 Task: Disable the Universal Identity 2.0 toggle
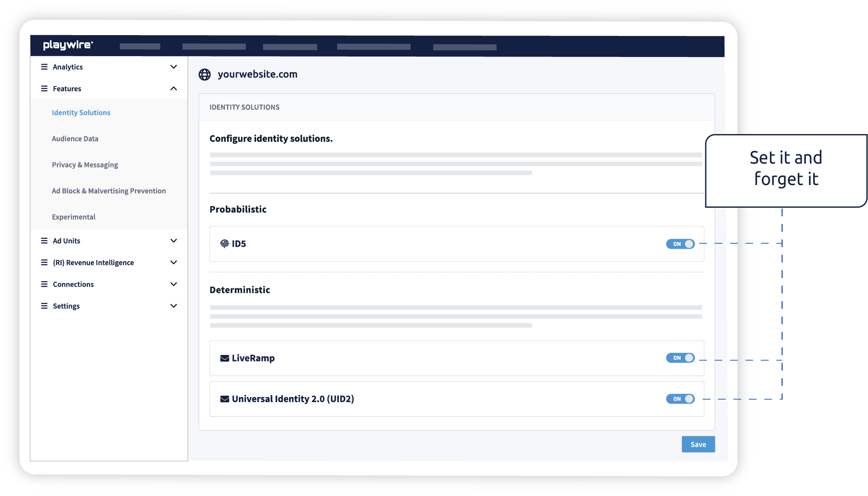[680, 398]
